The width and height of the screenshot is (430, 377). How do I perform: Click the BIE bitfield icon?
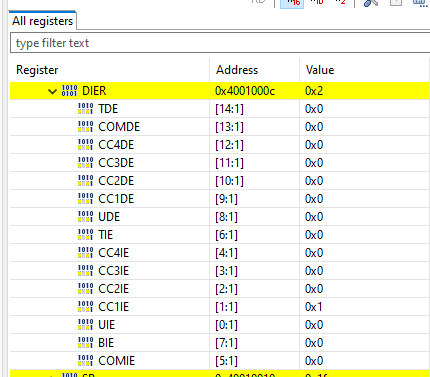tap(85, 343)
